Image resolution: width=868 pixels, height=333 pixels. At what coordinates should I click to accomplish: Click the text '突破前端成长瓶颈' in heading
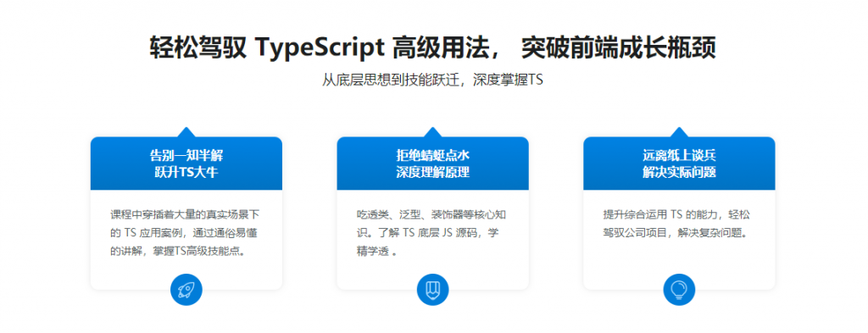(619, 48)
